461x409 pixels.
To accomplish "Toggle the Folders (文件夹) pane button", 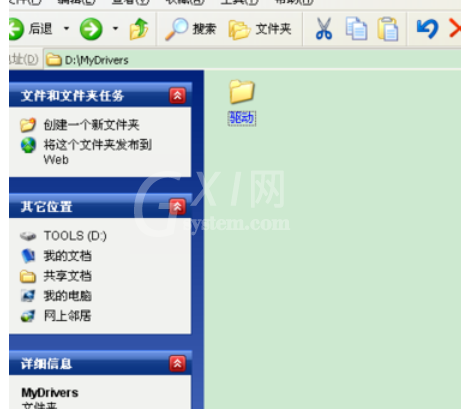I will [x=260, y=29].
